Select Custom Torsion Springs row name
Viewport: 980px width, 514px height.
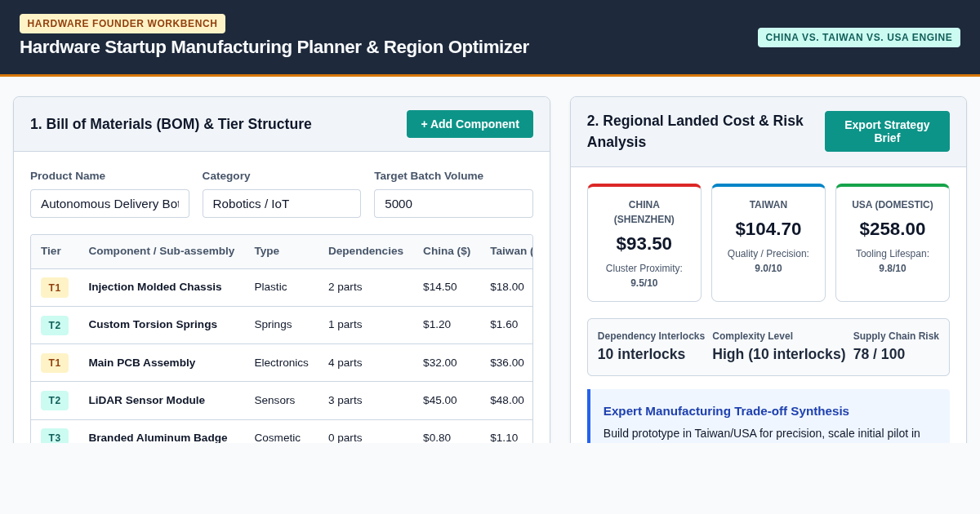tap(153, 325)
